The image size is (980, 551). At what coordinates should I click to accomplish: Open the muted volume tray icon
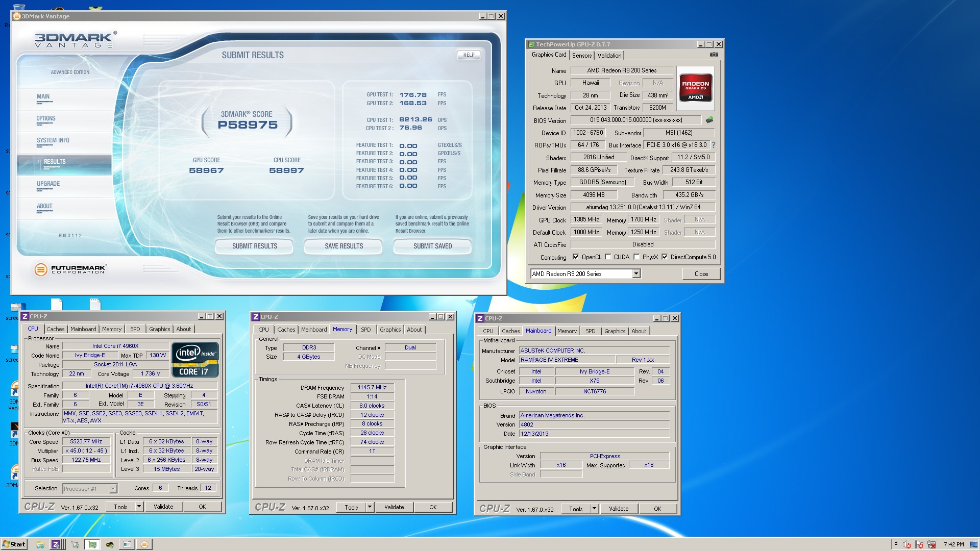tap(907, 544)
